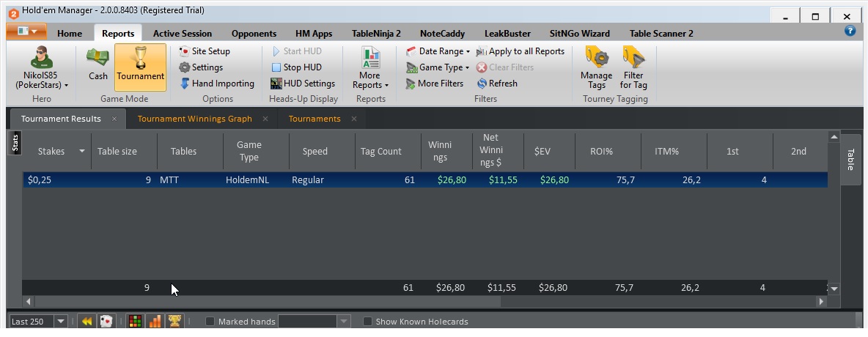Image resolution: width=868 pixels, height=337 pixels.
Task: Open the Table Scanner 2 tab
Action: coord(661,33)
